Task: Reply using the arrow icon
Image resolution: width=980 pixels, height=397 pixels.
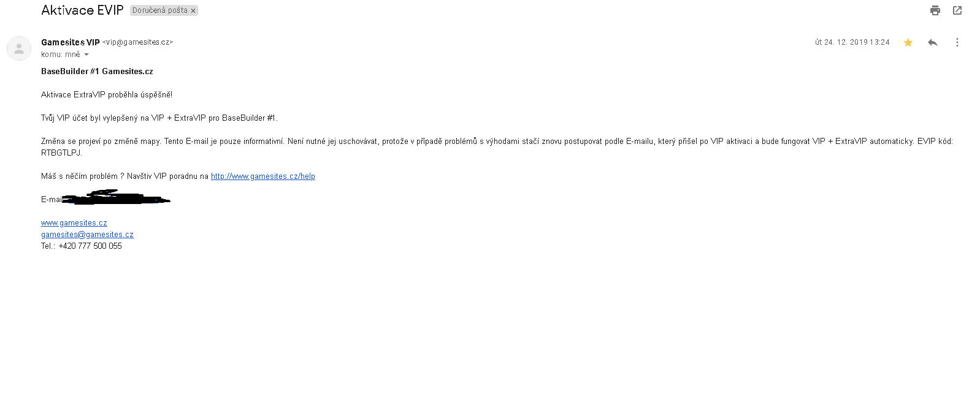Action: pyautogui.click(x=933, y=42)
